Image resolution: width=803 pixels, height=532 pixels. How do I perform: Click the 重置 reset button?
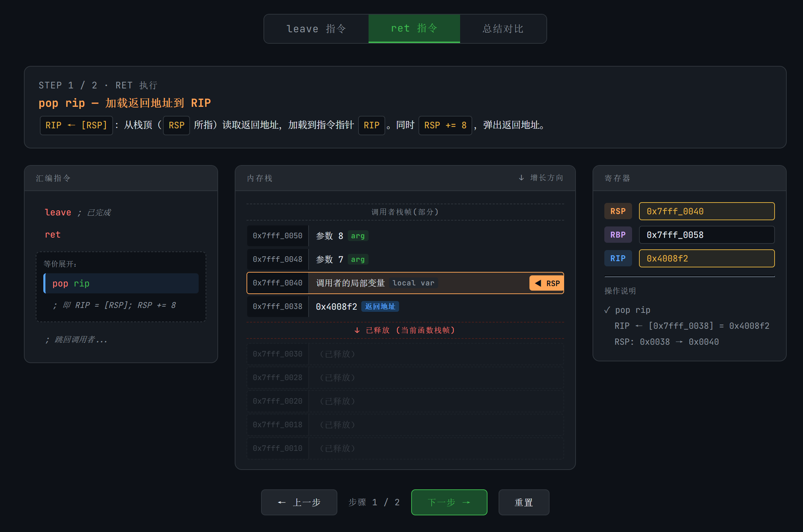[x=524, y=502]
